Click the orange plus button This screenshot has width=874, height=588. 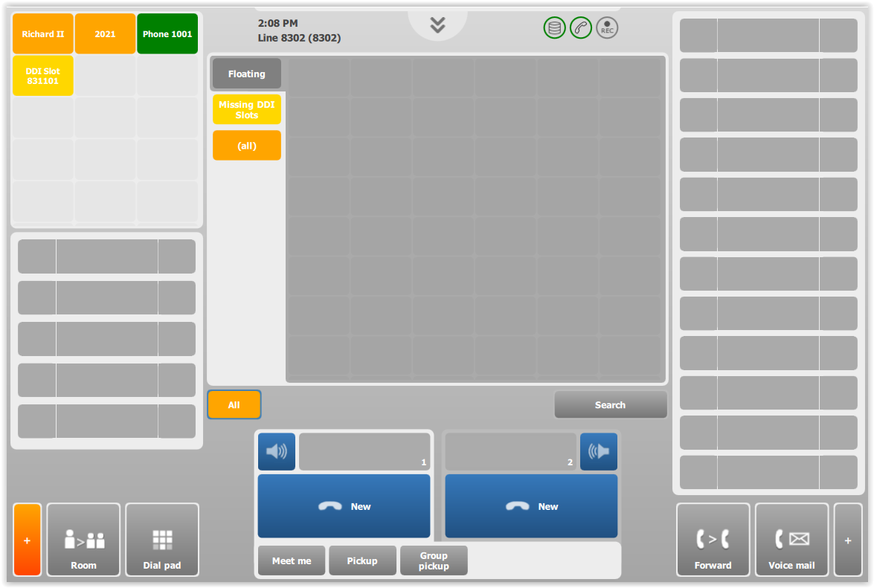pyautogui.click(x=28, y=540)
